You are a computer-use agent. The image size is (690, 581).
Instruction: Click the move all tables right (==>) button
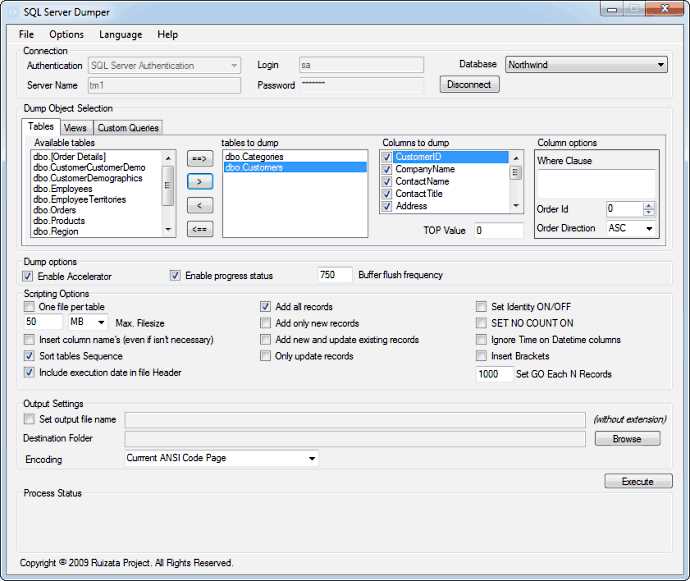click(200, 158)
